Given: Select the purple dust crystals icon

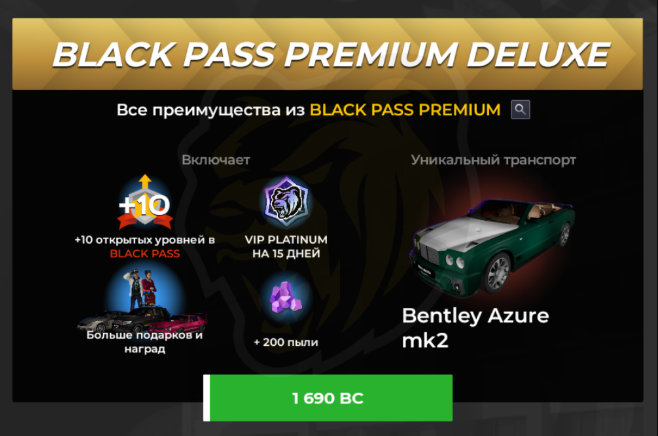Looking at the screenshot, I should coord(286,297).
